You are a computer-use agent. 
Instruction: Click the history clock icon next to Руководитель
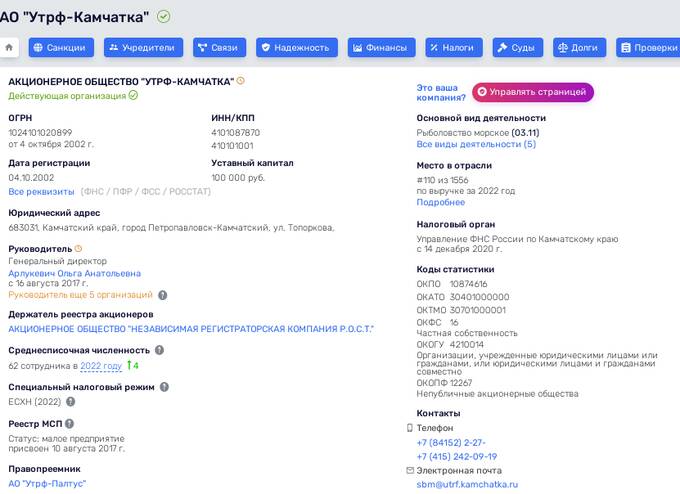(78, 249)
